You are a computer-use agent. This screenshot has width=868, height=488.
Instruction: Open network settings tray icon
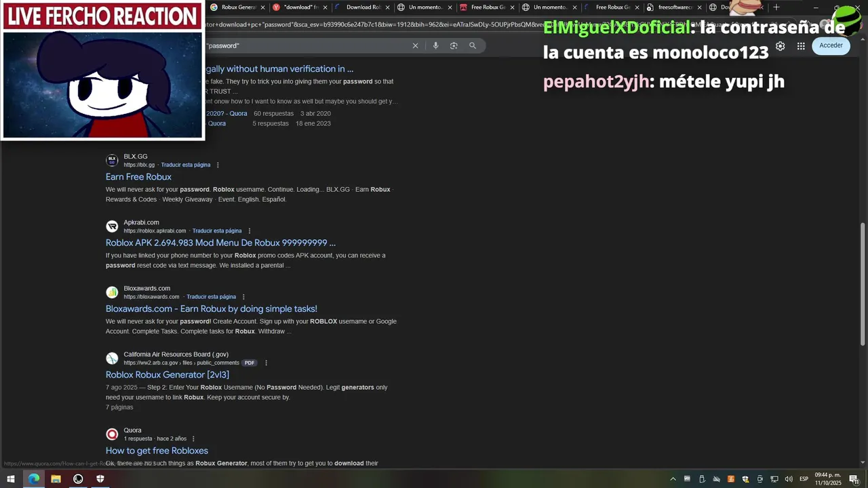(774, 479)
